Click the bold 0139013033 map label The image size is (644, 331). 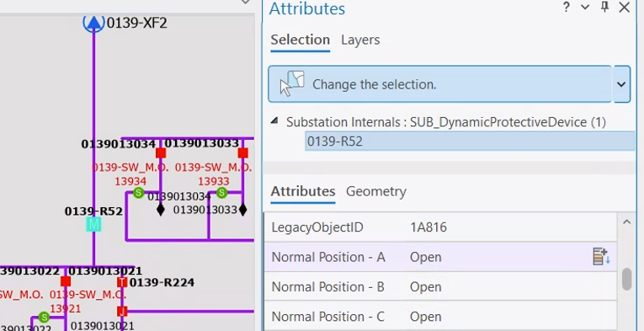(x=202, y=143)
